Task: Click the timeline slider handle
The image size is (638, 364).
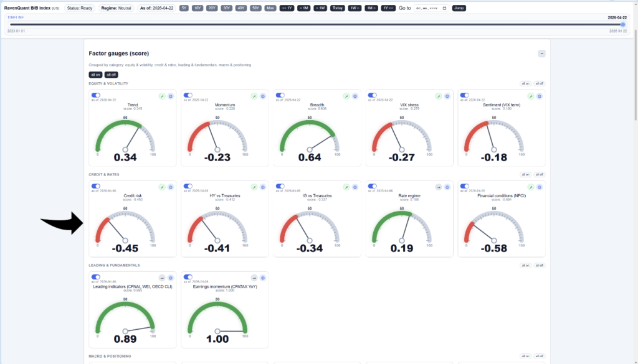Action: pos(623,24)
